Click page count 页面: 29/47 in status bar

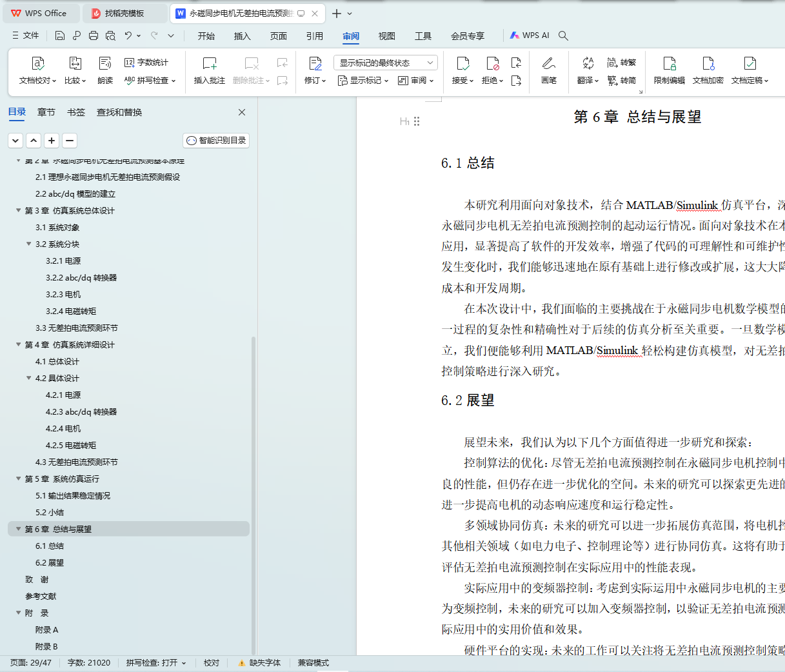pyautogui.click(x=30, y=663)
